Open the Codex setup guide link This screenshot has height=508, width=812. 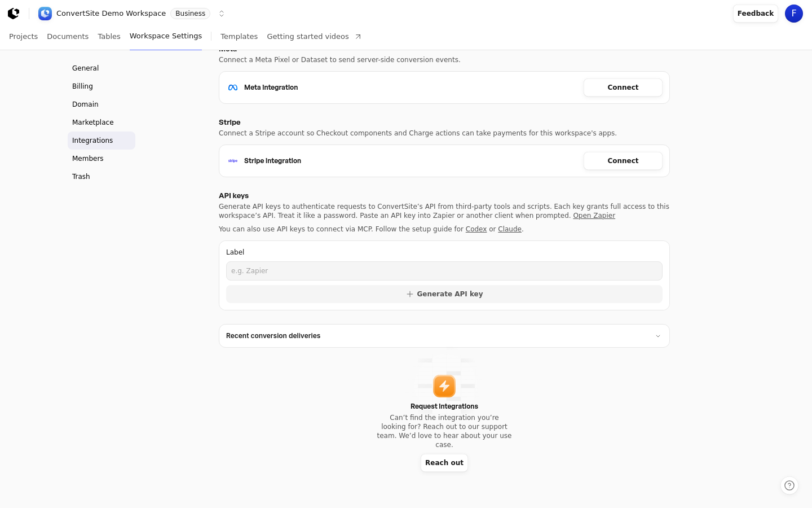(x=476, y=229)
